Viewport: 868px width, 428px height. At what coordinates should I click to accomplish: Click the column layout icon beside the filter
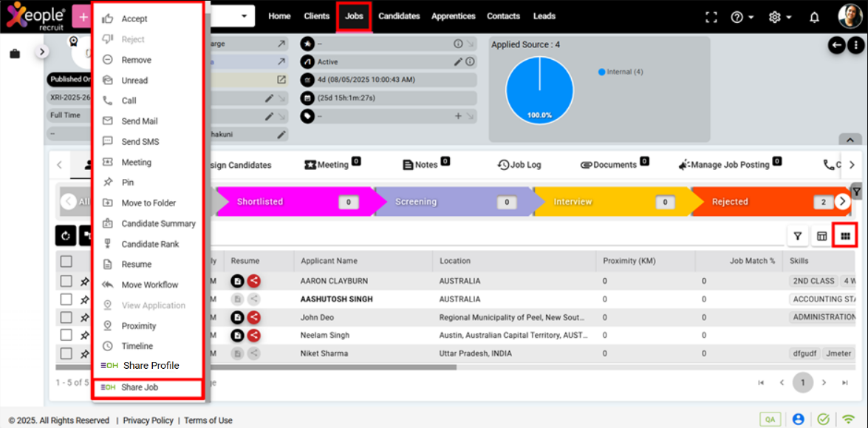click(x=821, y=236)
